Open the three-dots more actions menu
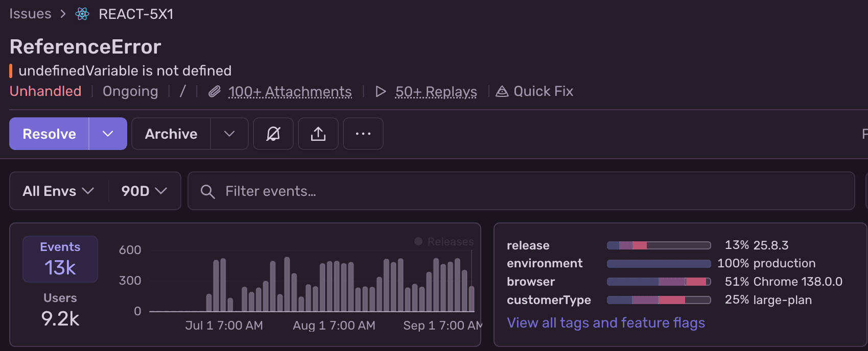The image size is (868, 351). [x=363, y=134]
